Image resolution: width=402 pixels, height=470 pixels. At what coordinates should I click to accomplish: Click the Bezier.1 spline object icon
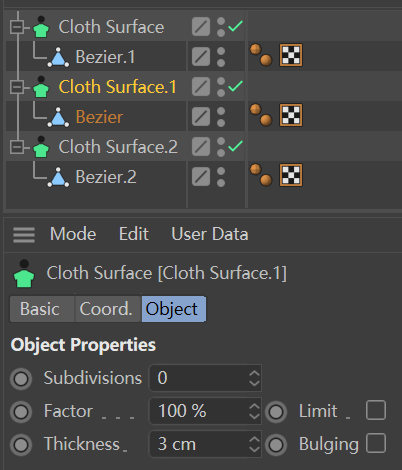58,57
